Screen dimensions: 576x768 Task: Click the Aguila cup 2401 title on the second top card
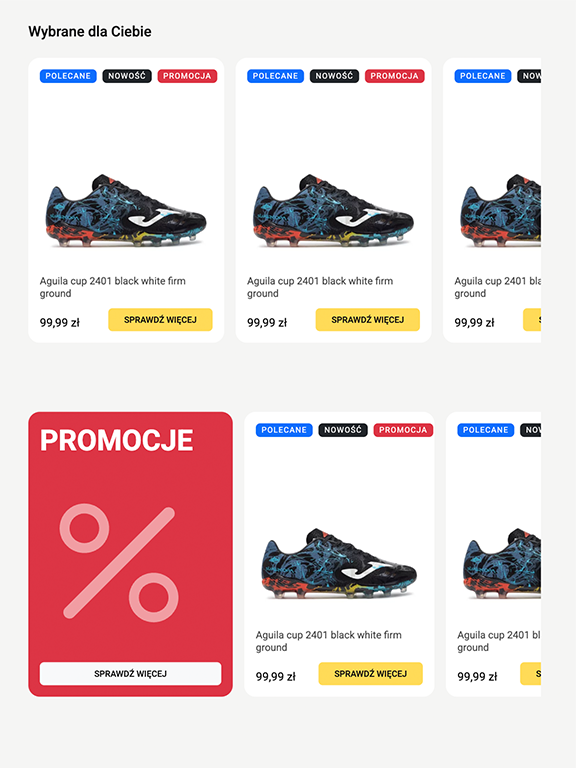[320, 287]
